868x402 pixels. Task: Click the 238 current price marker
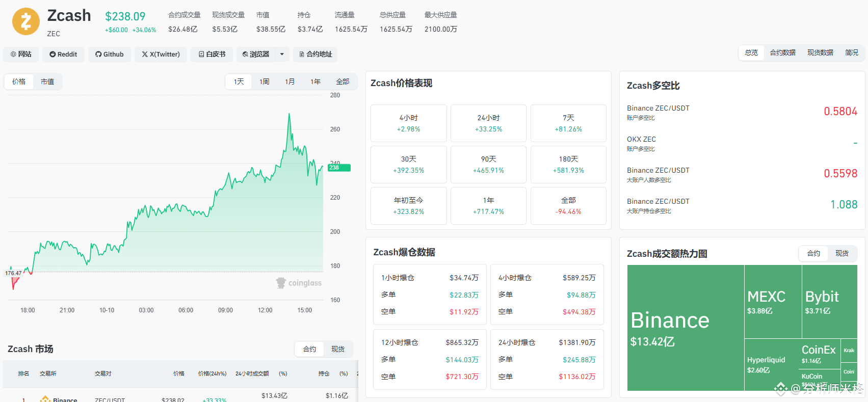339,168
